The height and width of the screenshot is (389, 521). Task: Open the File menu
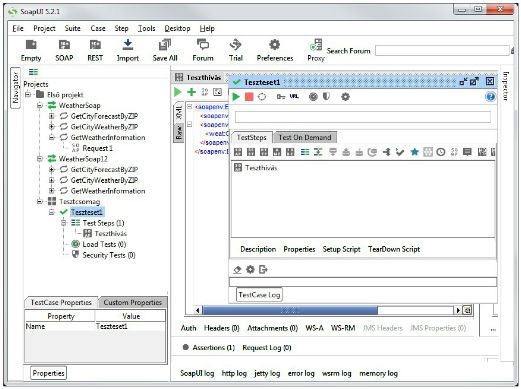pos(18,28)
